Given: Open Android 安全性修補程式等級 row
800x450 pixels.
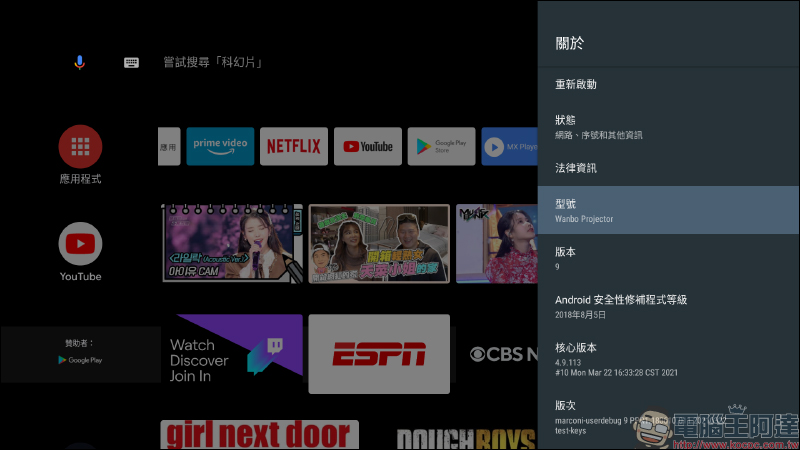Looking at the screenshot, I should 668,306.
